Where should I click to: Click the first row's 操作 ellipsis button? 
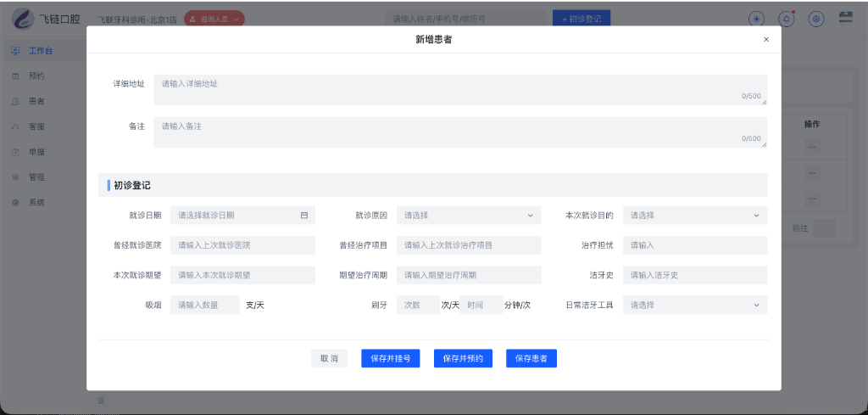(812, 148)
